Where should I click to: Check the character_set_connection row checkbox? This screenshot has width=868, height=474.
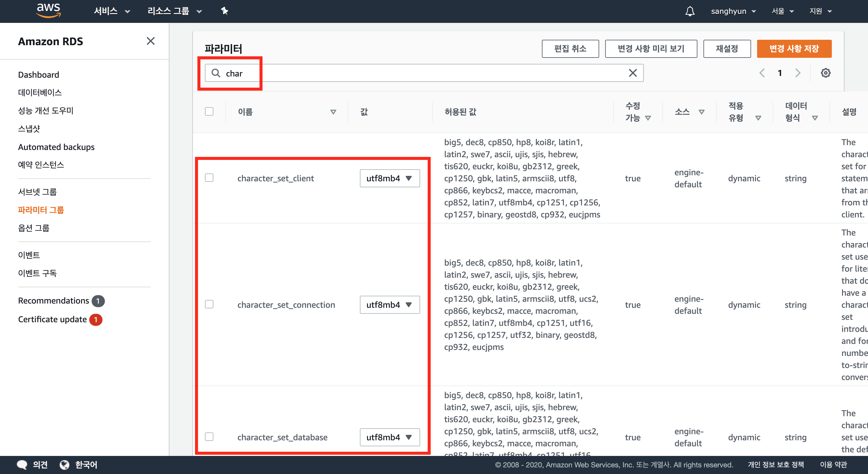point(209,304)
